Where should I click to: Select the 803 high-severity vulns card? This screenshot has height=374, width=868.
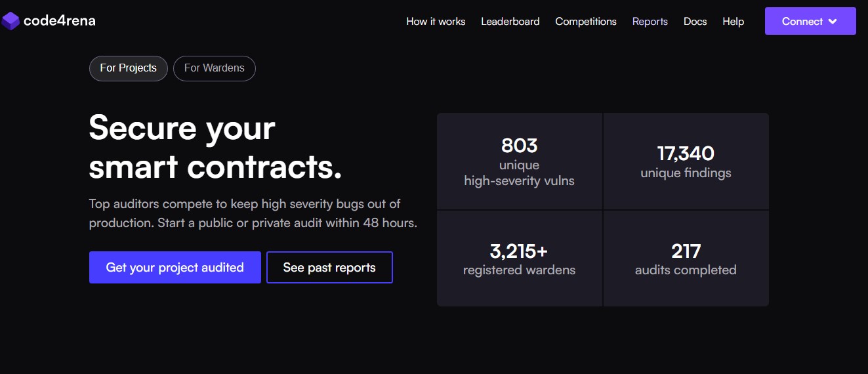click(x=519, y=161)
